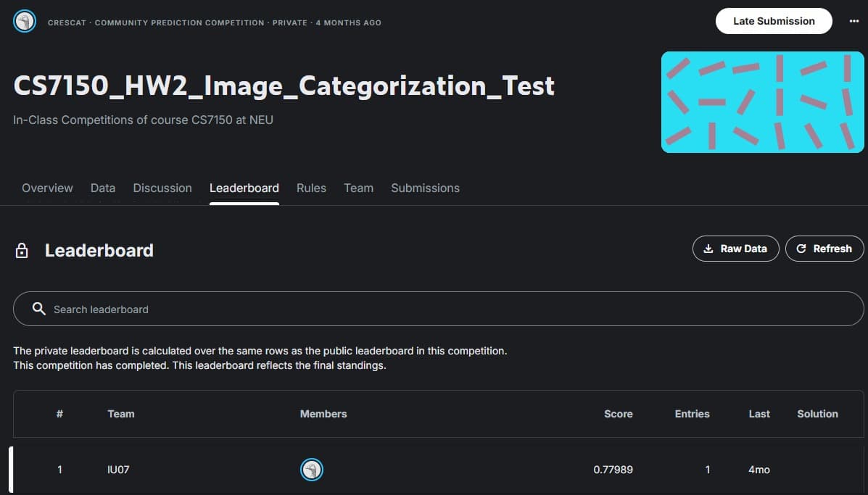Click the In-Class Competitions subtitle text
The height and width of the screenshot is (495, 868).
[x=143, y=120]
